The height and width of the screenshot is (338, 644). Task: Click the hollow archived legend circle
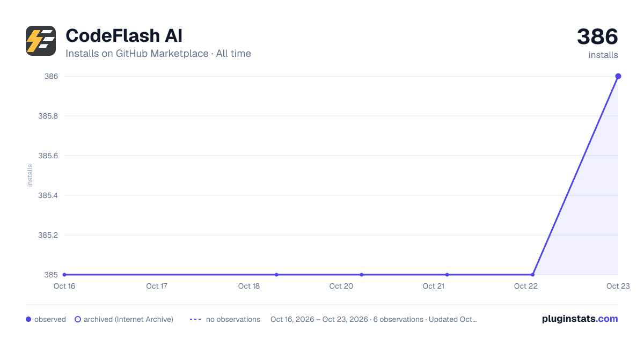78,319
